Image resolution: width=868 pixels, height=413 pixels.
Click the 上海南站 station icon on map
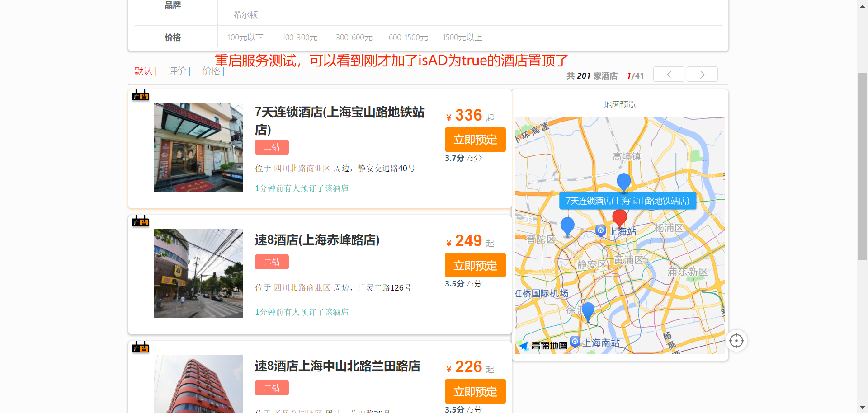575,342
